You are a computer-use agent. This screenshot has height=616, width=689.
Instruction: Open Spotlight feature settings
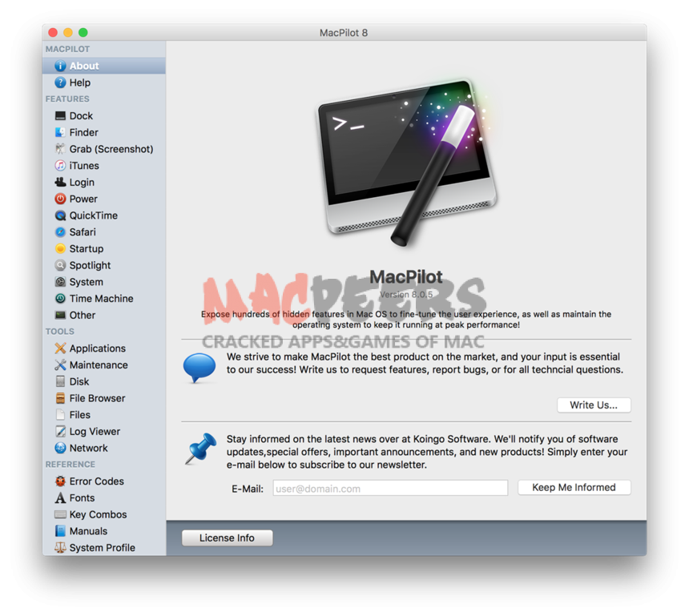[x=104, y=265]
